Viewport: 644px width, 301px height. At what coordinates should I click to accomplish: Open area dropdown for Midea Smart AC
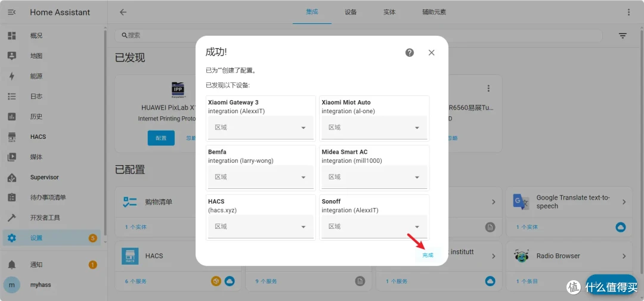click(x=374, y=177)
